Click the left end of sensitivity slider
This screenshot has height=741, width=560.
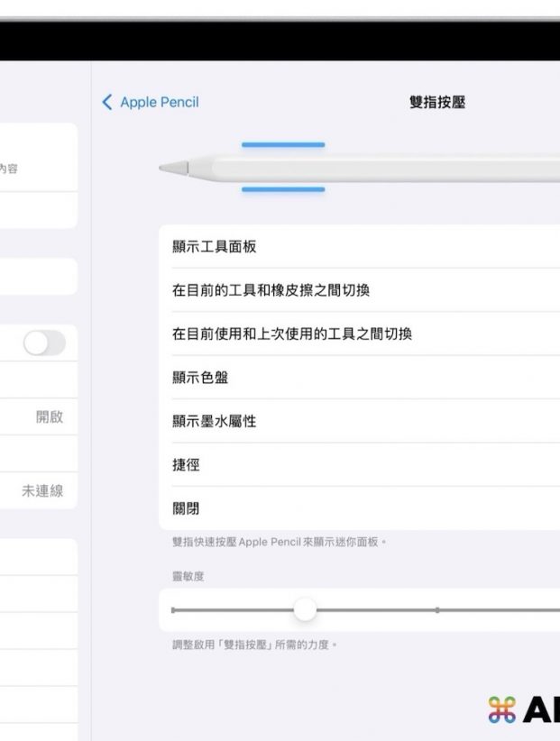click(x=174, y=610)
